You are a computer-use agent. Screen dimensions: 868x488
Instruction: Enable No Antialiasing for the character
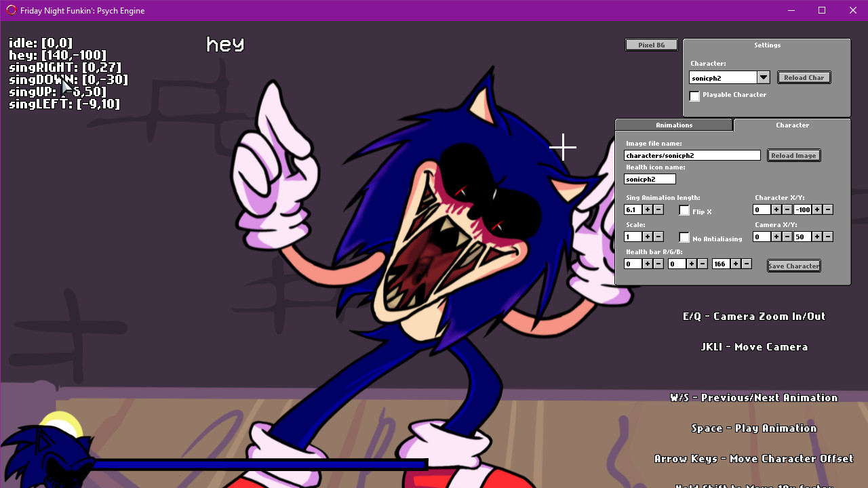pos(684,237)
